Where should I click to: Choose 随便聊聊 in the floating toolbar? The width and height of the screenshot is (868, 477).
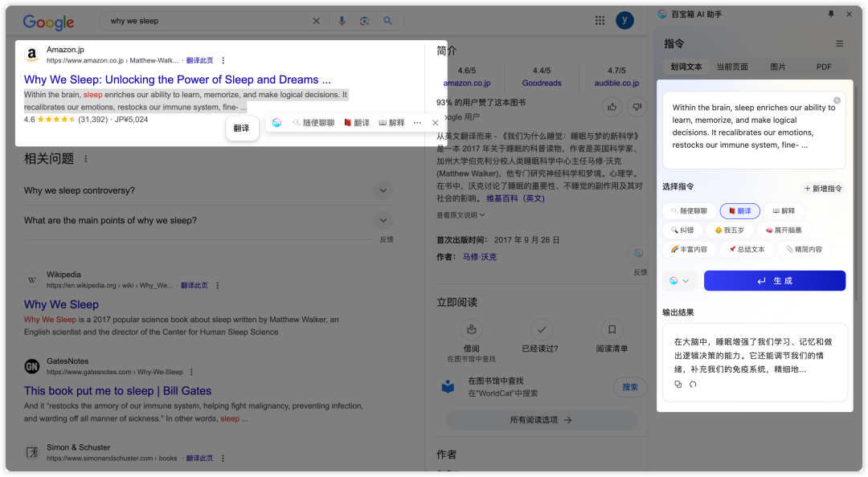313,123
